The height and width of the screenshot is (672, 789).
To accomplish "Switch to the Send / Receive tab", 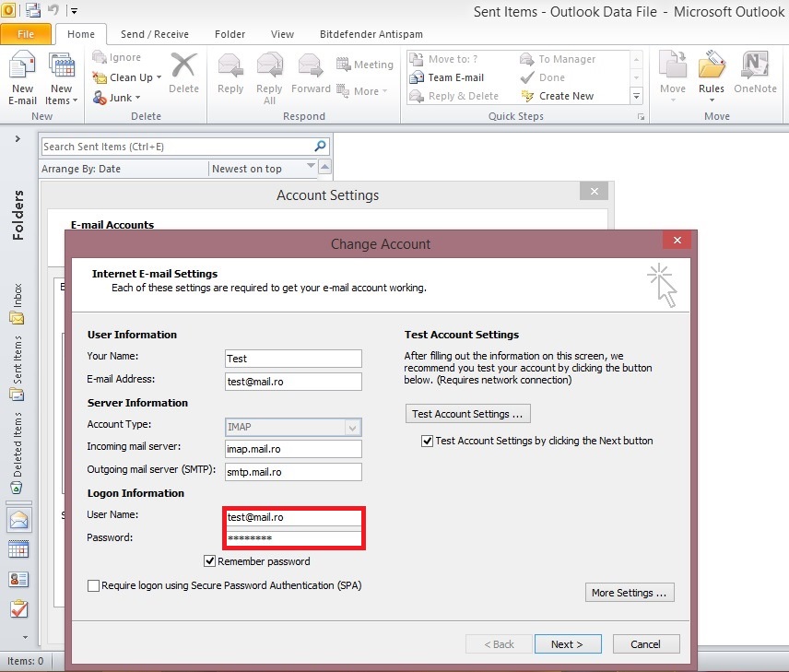I will click(x=155, y=34).
